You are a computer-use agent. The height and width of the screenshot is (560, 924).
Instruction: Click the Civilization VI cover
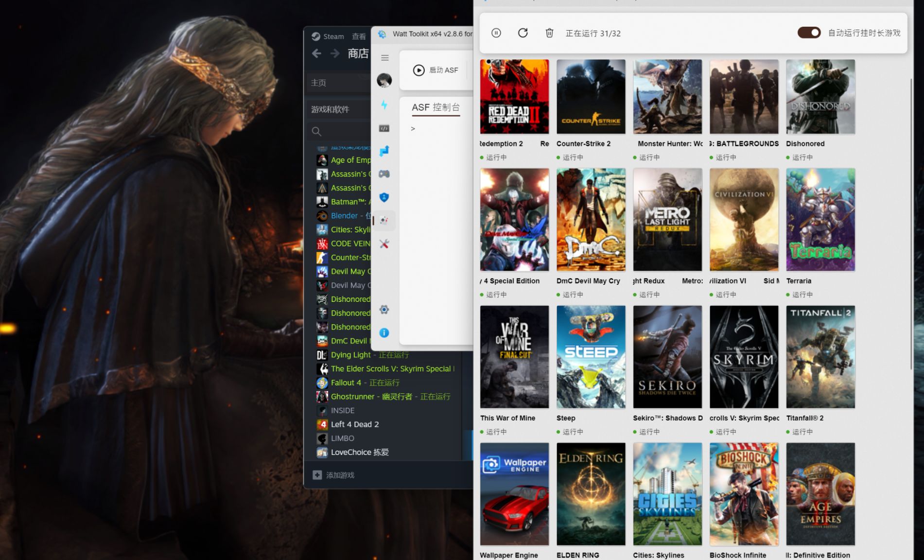point(744,220)
